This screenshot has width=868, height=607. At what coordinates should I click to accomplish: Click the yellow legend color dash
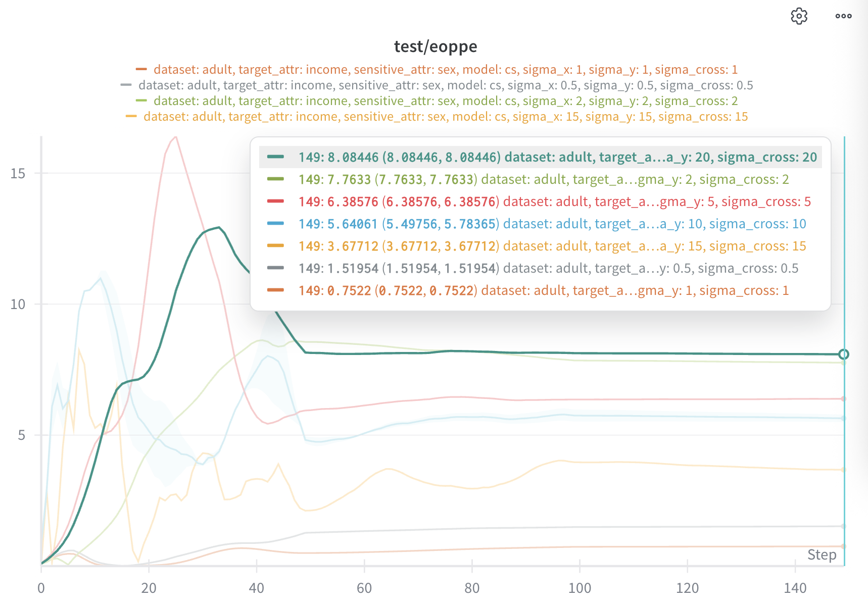tap(131, 116)
